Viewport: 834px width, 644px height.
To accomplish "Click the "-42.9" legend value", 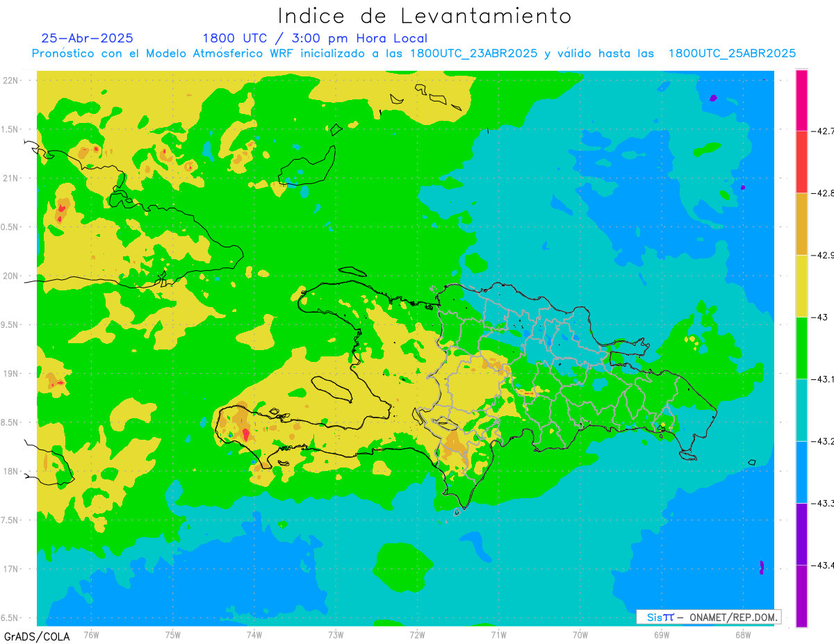I will click(x=822, y=255).
